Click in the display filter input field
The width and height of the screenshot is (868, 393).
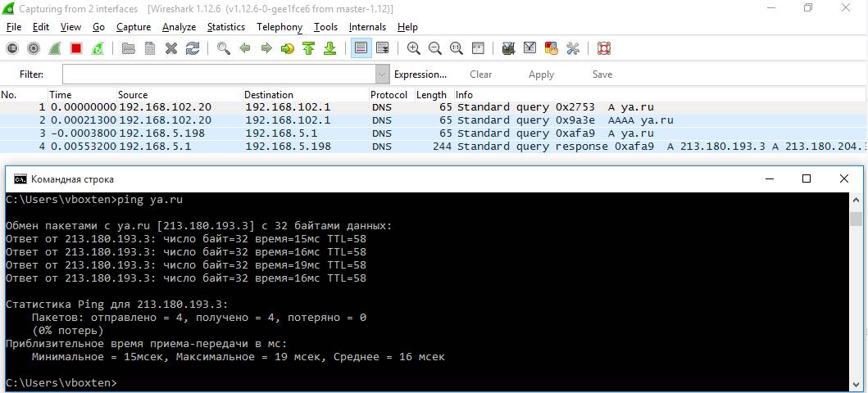(x=218, y=75)
